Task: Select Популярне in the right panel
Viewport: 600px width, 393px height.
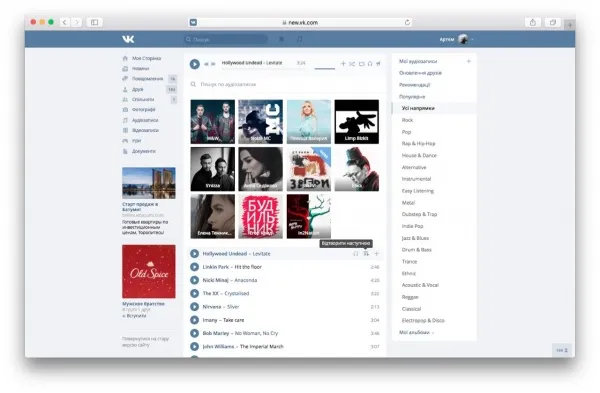Action: (x=412, y=96)
